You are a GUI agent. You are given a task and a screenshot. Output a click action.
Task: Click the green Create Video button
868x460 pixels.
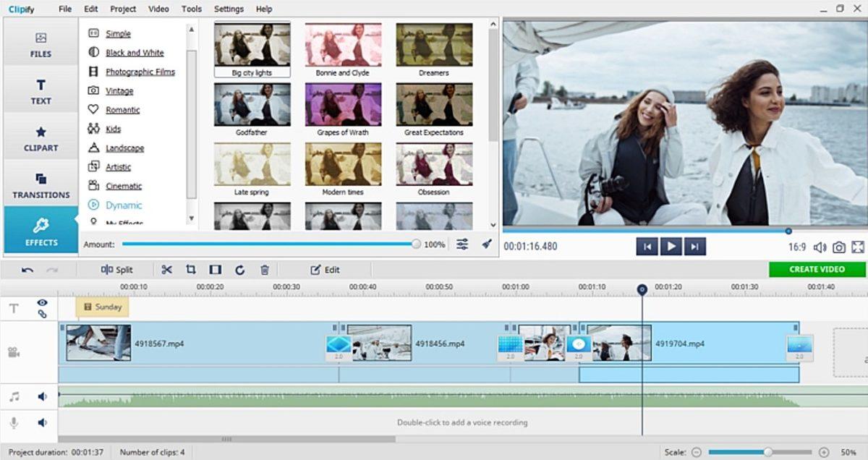(816, 269)
